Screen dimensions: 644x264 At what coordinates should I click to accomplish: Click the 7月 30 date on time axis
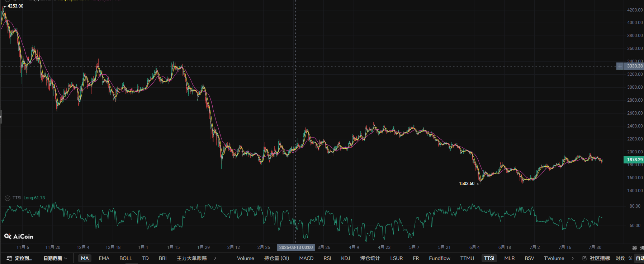pos(595,247)
